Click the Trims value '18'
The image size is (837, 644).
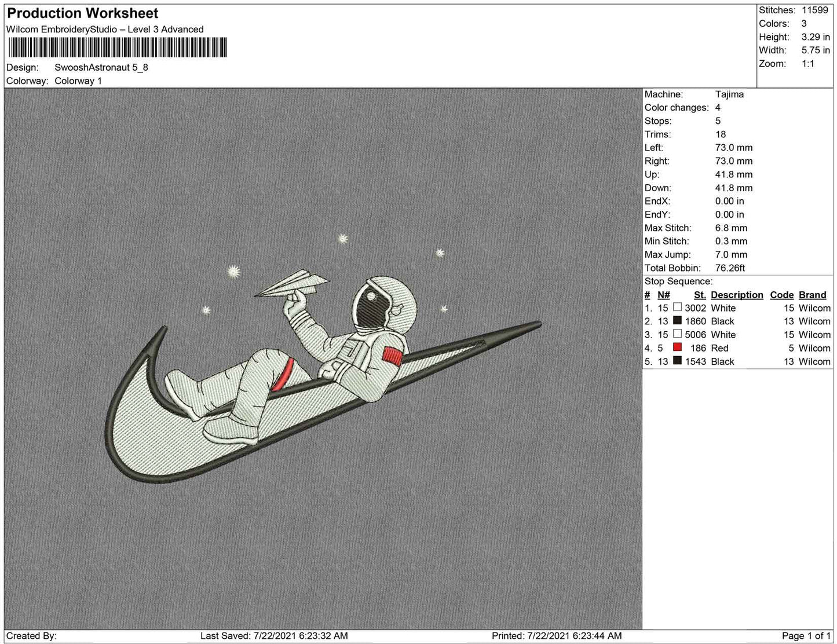tap(721, 134)
